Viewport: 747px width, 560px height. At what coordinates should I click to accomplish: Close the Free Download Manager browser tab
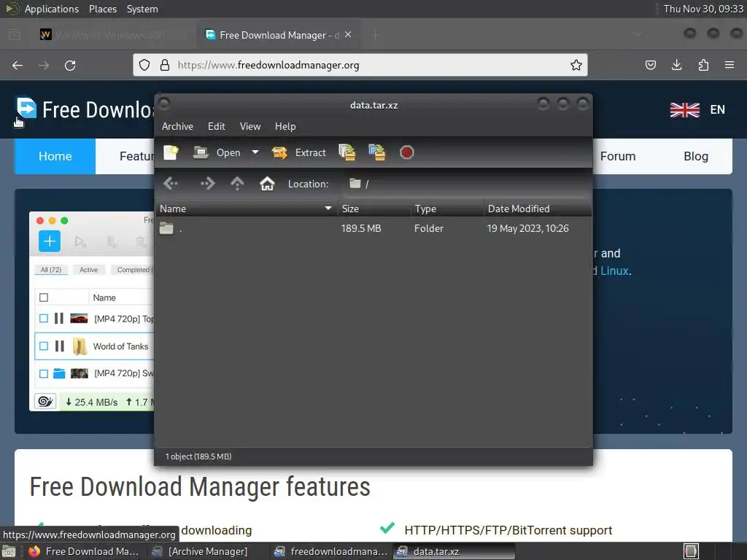click(348, 35)
